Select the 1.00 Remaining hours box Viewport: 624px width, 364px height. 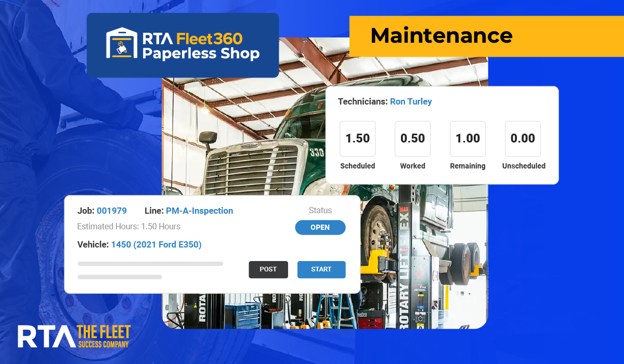coord(468,139)
